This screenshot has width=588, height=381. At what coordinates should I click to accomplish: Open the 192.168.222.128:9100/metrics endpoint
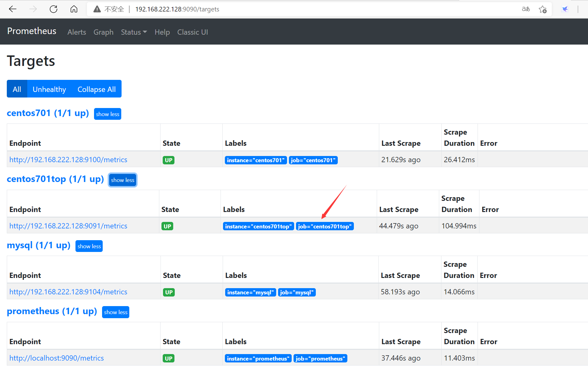tap(68, 160)
